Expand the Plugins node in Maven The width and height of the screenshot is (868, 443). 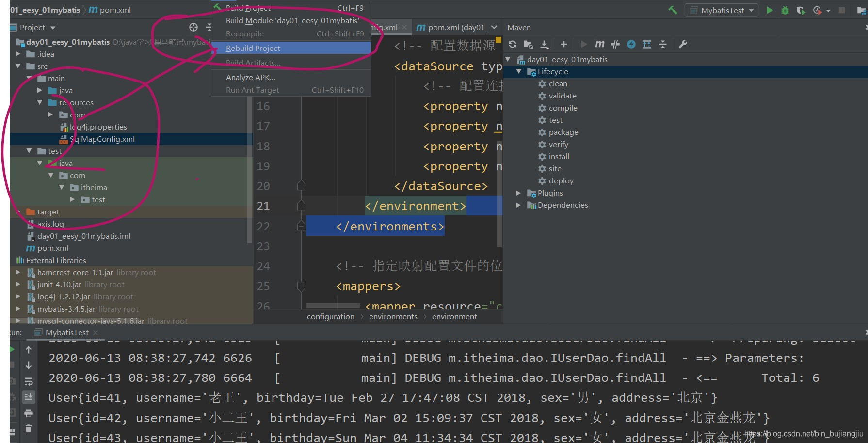coord(518,193)
